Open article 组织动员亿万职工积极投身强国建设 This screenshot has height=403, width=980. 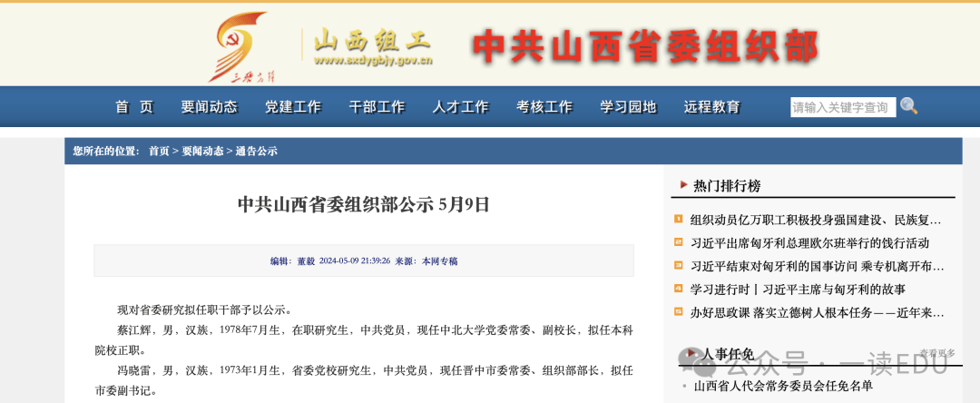[816, 220]
